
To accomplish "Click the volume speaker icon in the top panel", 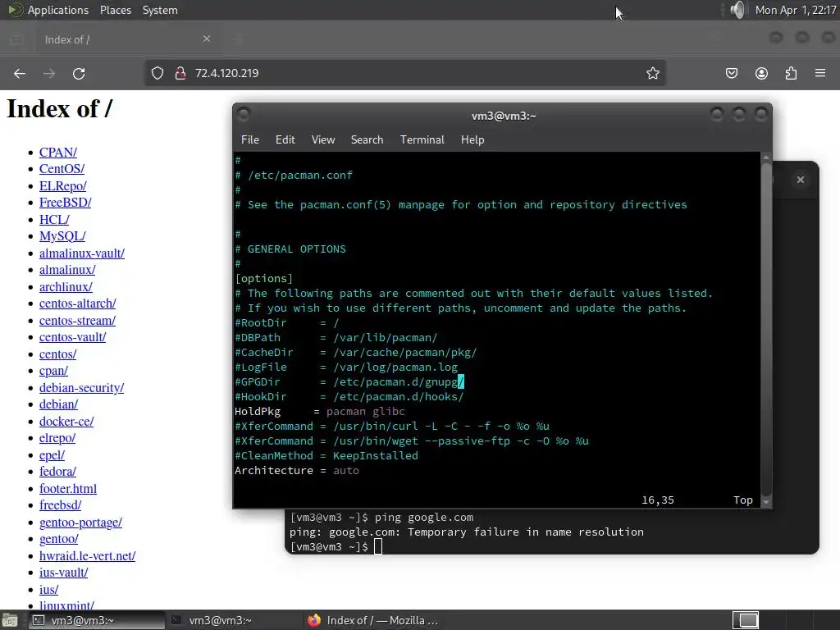I will (x=738, y=10).
